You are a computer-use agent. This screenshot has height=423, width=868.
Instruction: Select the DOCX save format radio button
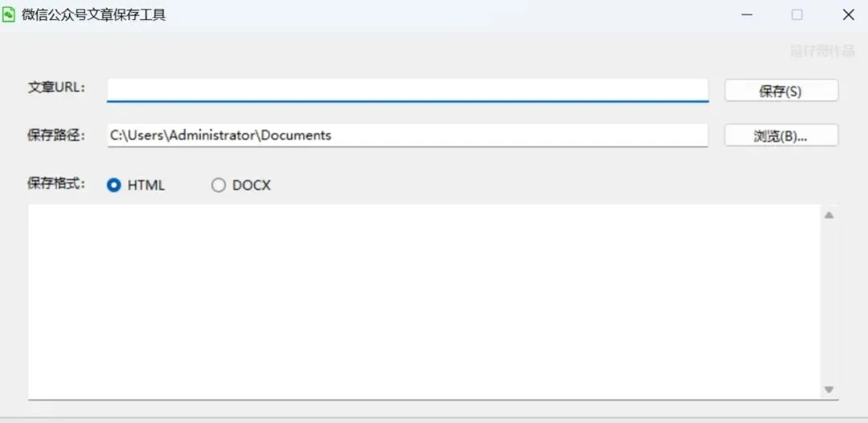pyautogui.click(x=219, y=186)
